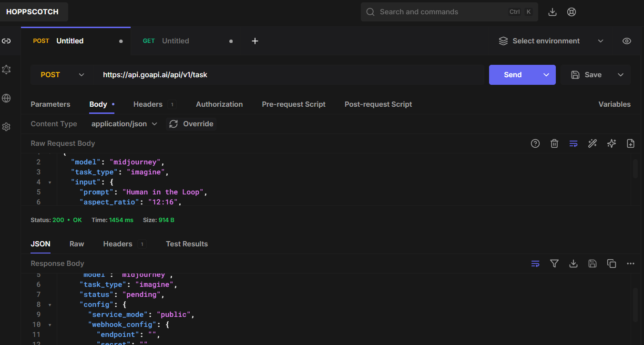Toggle the environment quick peek eye icon
Viewport: 644px width, 345px height.
click(x=626, y=41)
